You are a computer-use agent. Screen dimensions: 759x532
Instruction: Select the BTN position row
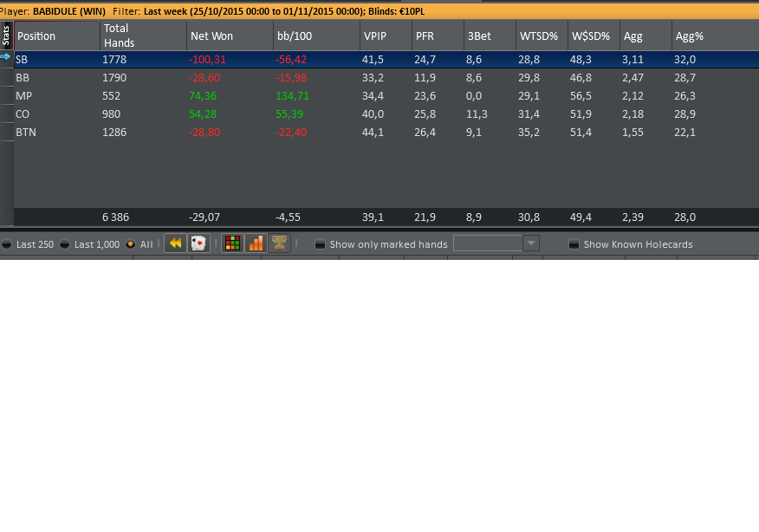coord(386,133)
